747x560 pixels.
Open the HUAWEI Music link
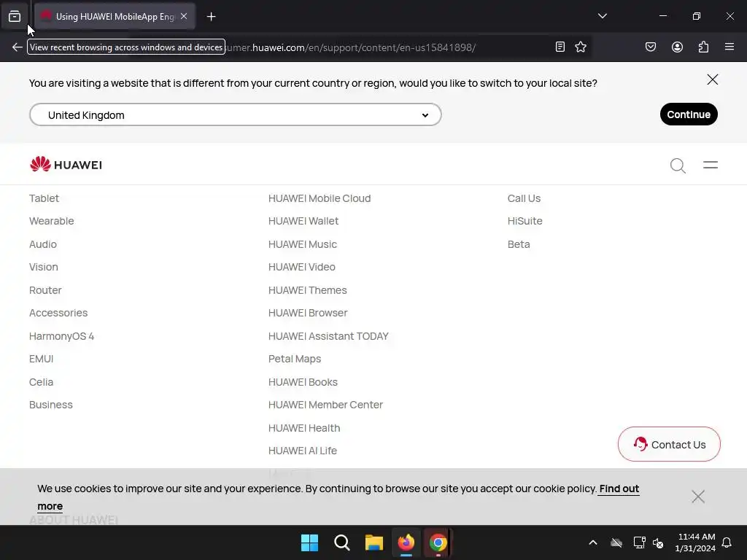pos(303,244)
